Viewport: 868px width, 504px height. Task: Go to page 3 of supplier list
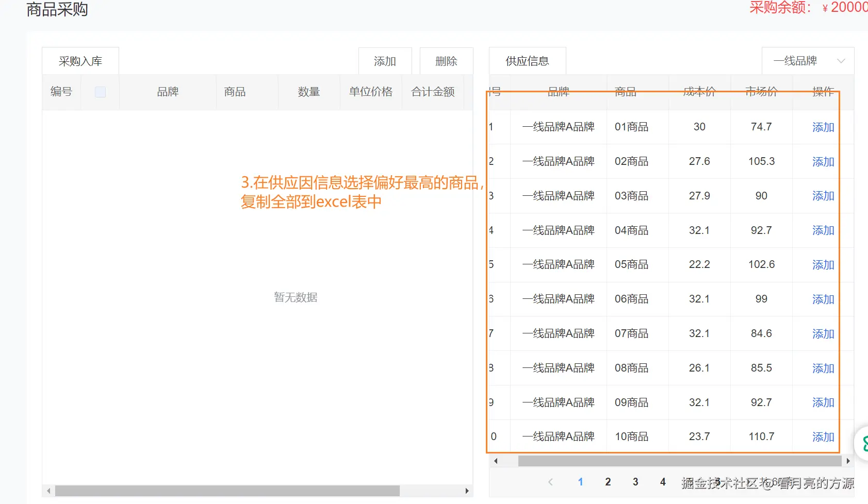[x=635, y=482]
